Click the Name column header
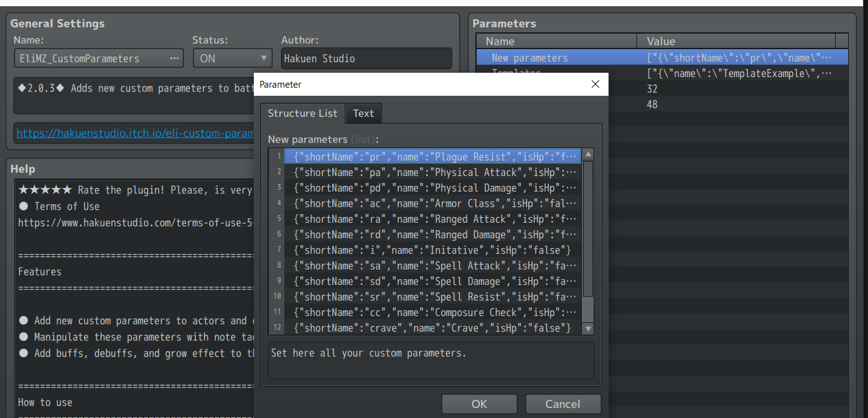 [x=500, y=42]
